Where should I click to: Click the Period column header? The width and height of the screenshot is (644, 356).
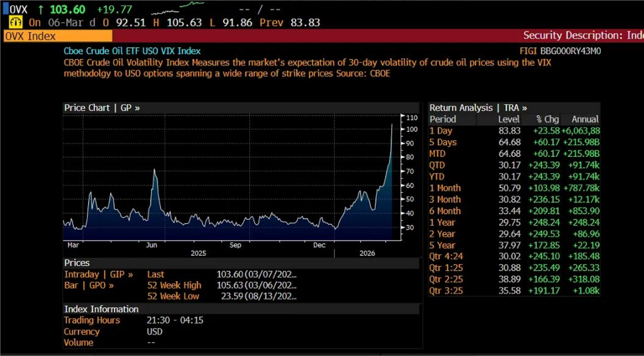(x=443, y=120)
